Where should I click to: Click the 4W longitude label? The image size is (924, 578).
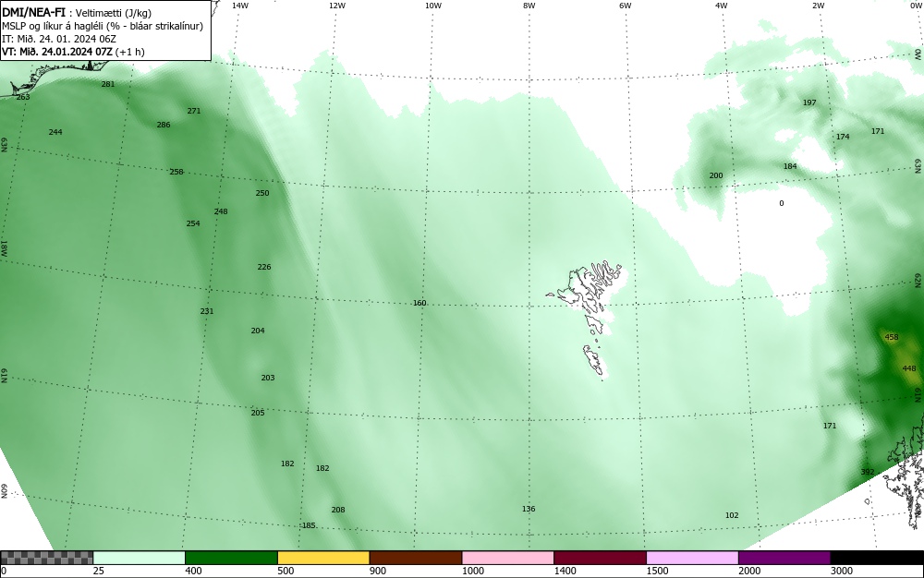pyautogui.click(x=722, y=6)
